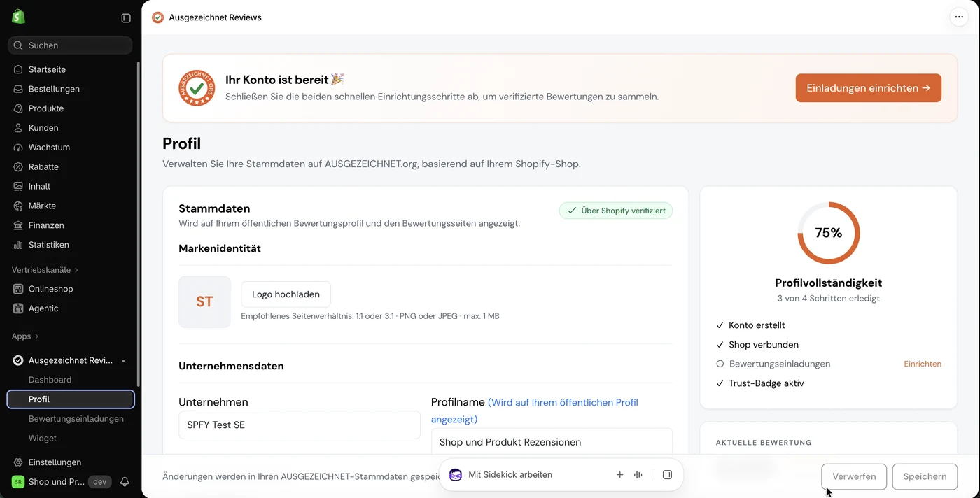Click the Sidekick plus icon

click(619, 475)
